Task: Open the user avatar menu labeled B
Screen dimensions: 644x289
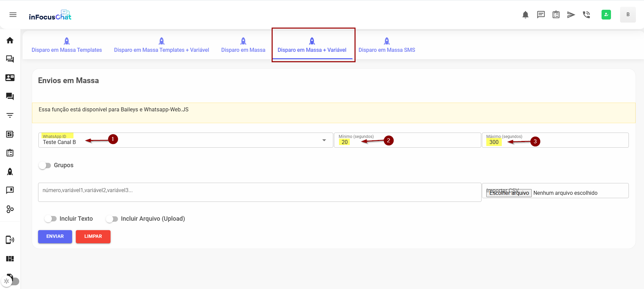Action: click(627, 14)
